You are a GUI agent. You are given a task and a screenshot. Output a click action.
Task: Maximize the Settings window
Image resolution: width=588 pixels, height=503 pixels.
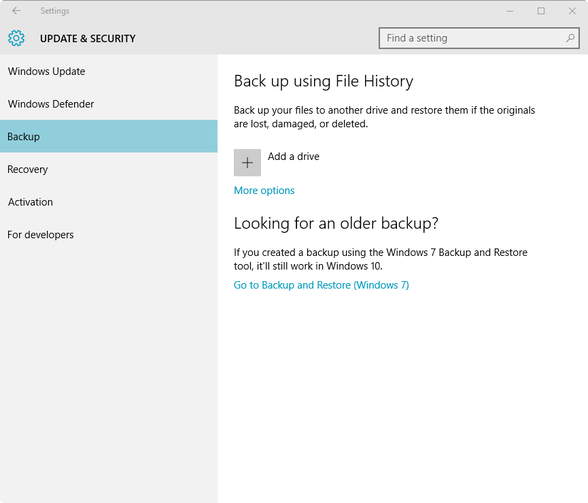coord(541,11)
